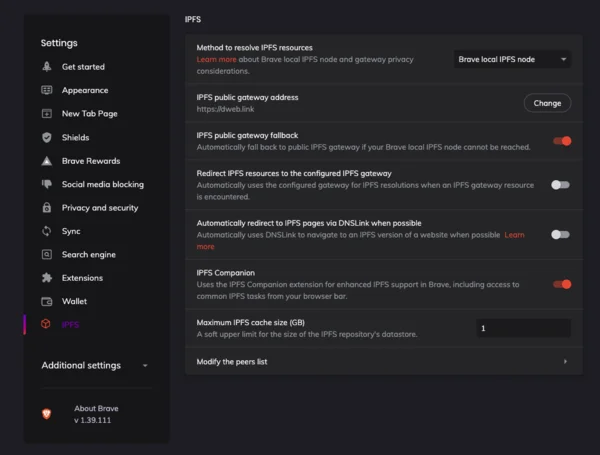The width and height of the screenshot is (600, 455).
Task: Click the Maximum IPFS cache size field
Action: point(523,328)
